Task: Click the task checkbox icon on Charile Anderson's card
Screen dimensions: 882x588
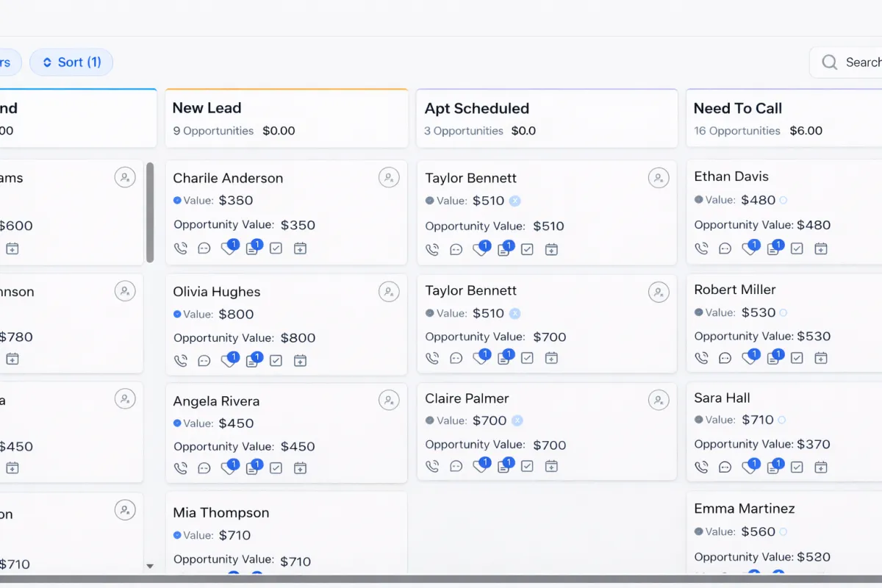Action: pyautogui.click(x=276, y=248)
